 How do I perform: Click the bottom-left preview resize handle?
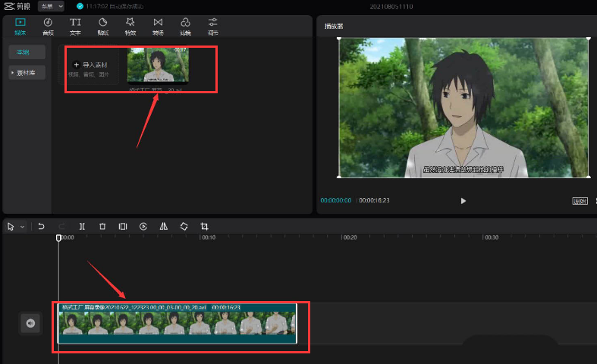339,177
